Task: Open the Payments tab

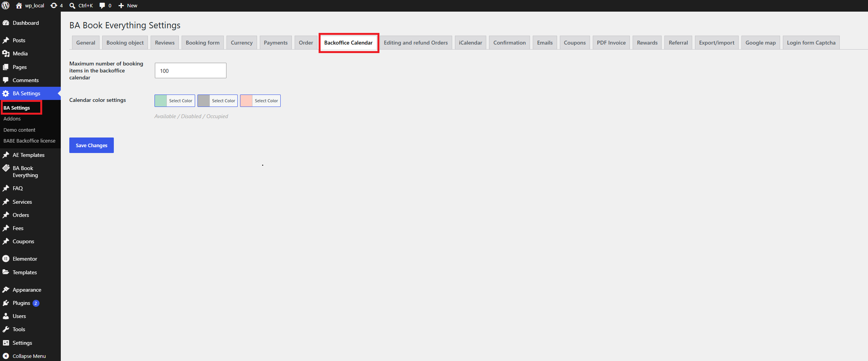Action: (276, 43)
